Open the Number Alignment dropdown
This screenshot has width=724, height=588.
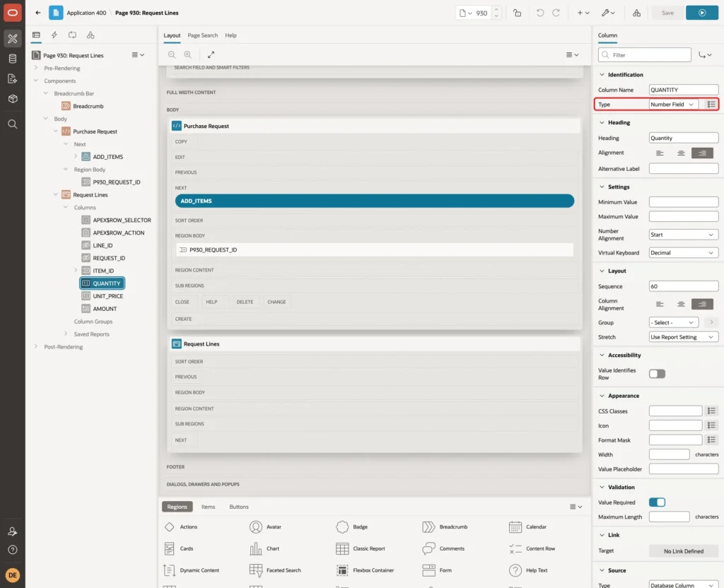[x=684, y=235]
